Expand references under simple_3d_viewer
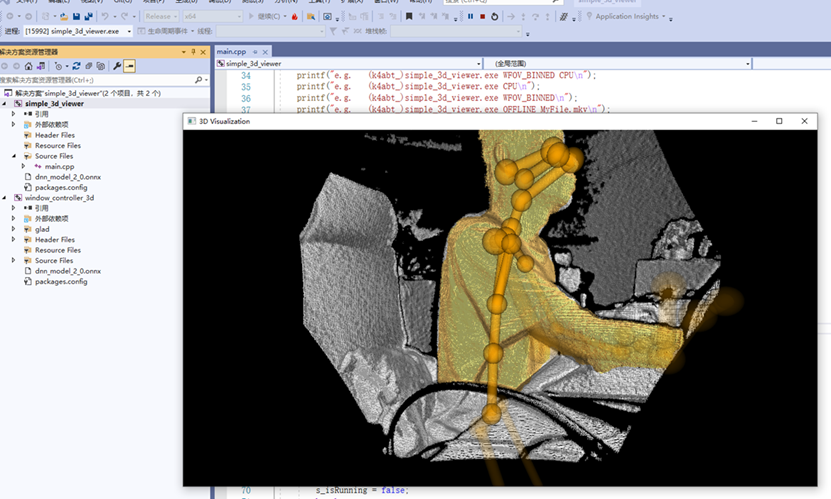Screen dimensions: 831x499 [x=14, y=114]
